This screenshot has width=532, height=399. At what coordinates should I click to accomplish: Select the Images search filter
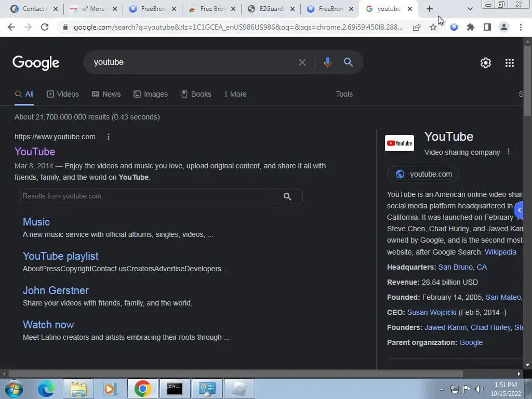pyautogui.click(x=151, y=95)
